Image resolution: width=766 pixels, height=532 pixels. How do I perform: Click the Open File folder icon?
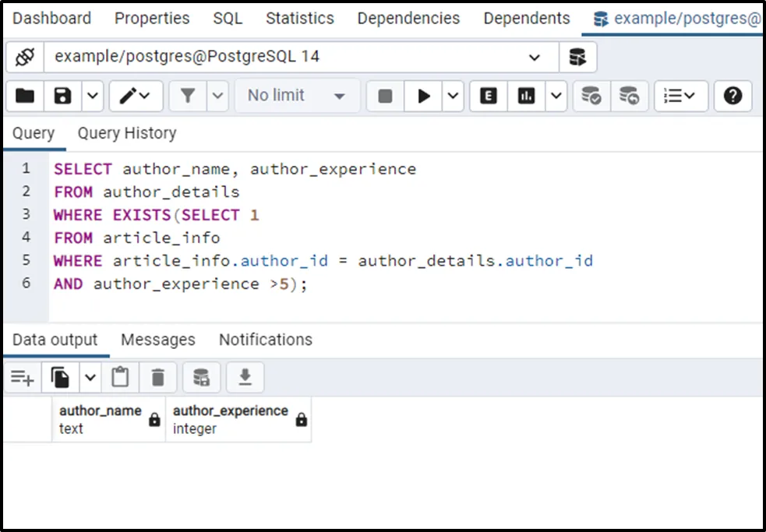[x=25, y=96]
